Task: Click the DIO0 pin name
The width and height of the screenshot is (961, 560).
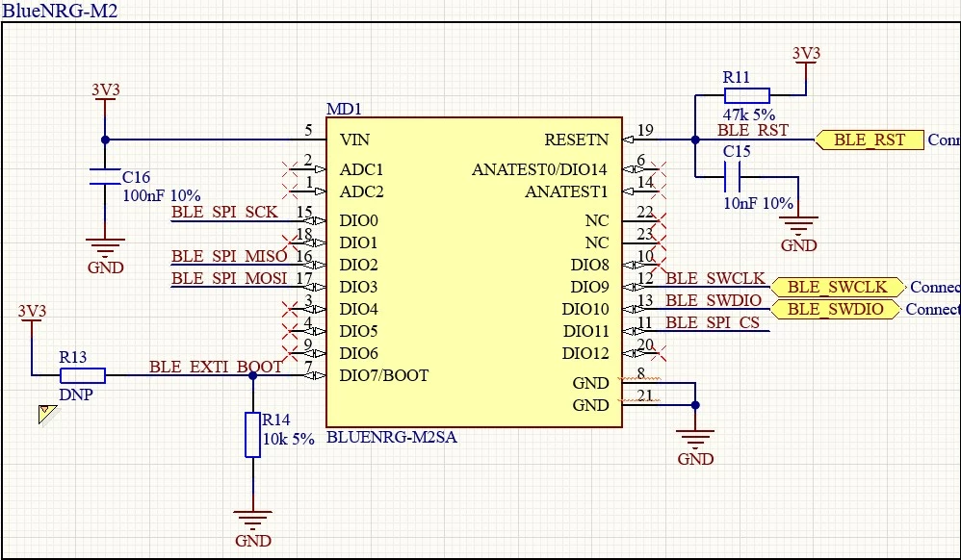Action: [x=358, y=220]
